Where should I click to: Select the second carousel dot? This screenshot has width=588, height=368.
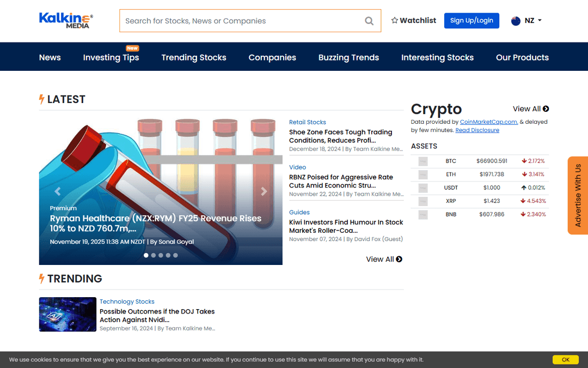click(x=154, y=255)
